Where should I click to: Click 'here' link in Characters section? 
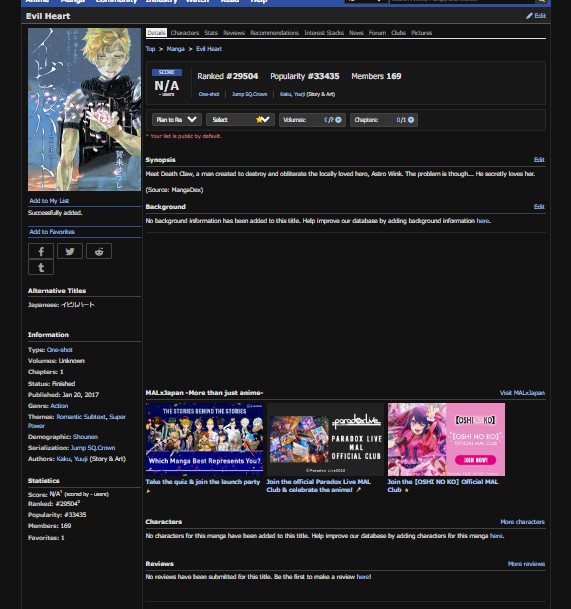coord(496,536)
